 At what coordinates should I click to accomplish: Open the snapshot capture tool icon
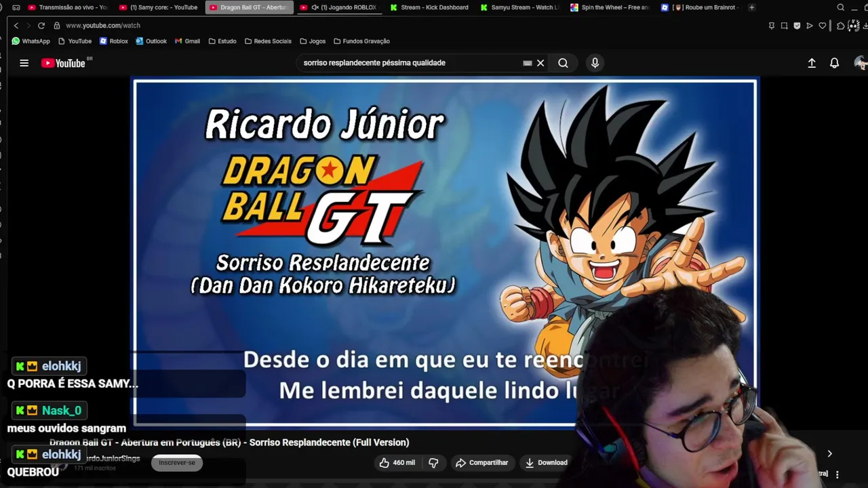pyautogui.click(x=785, y=26)
